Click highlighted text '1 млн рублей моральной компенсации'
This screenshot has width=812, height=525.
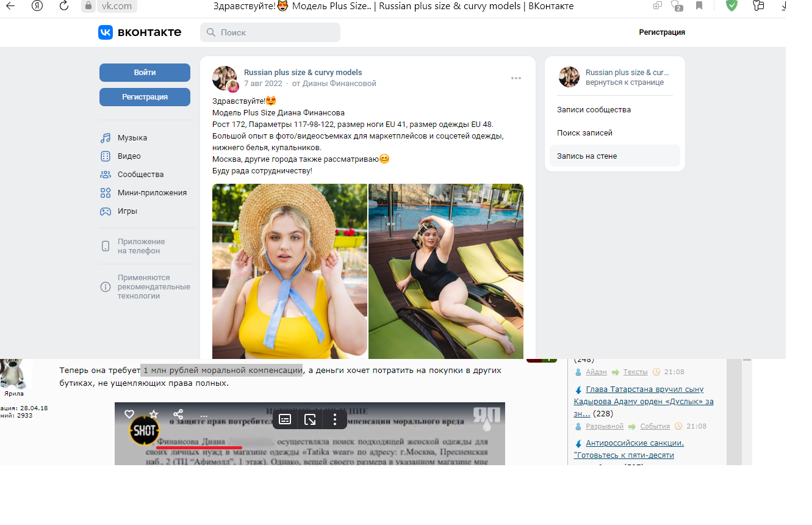click(222, 371)
